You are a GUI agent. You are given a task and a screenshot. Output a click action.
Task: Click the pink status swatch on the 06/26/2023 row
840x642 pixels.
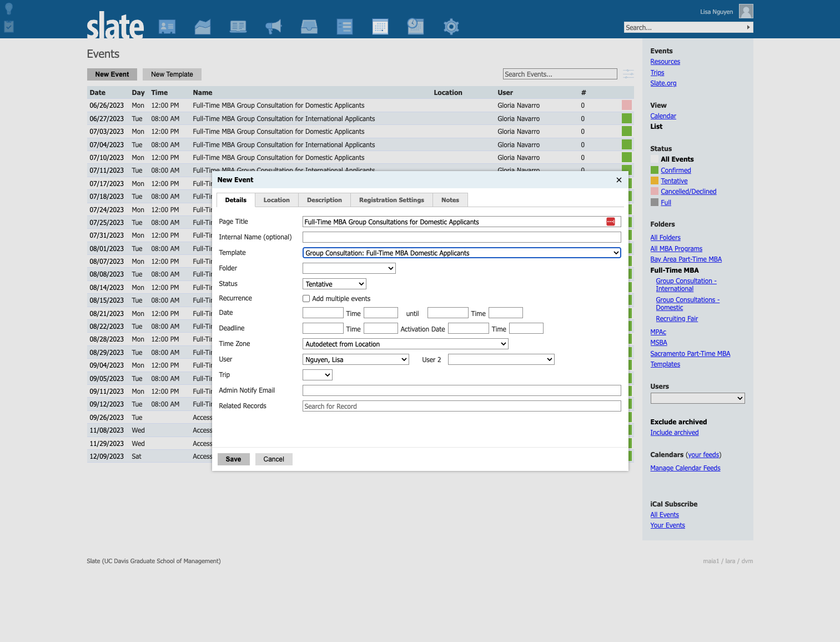[627, 105]
